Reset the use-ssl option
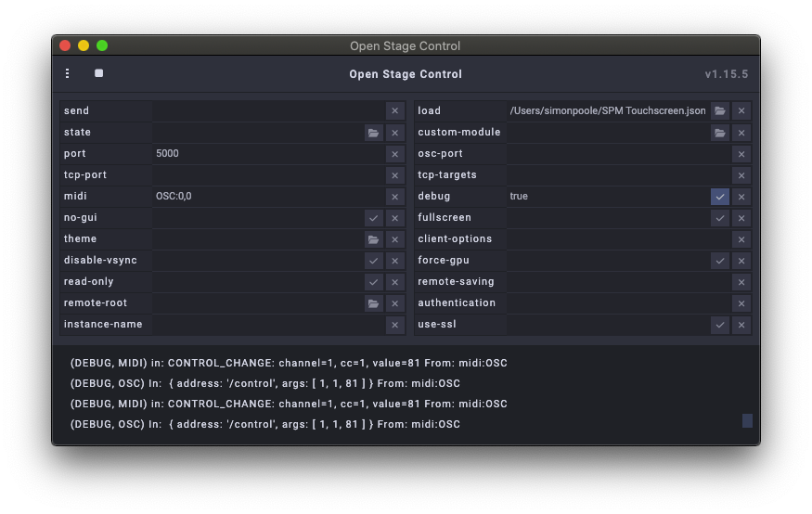 741,325
